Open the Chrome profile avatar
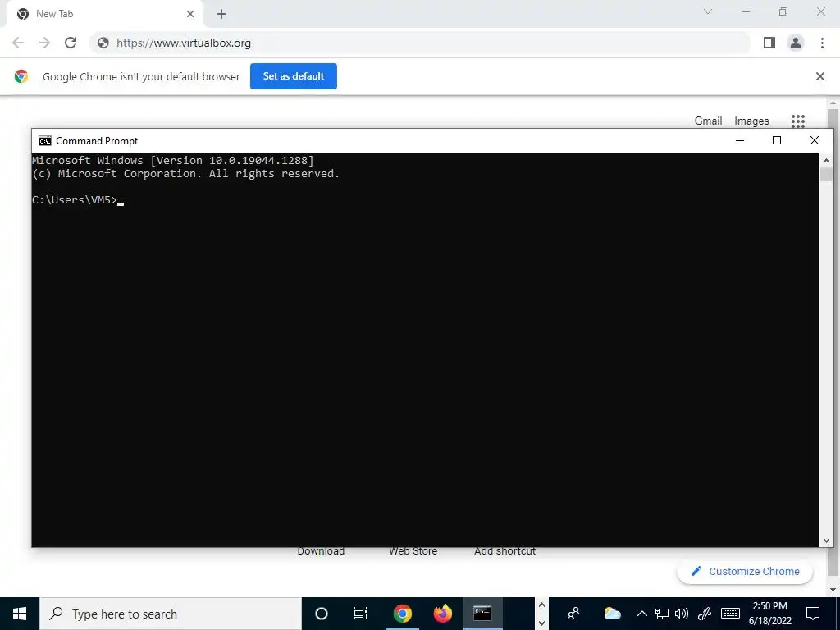Viewport: 840px width, 630px height. 796,43
